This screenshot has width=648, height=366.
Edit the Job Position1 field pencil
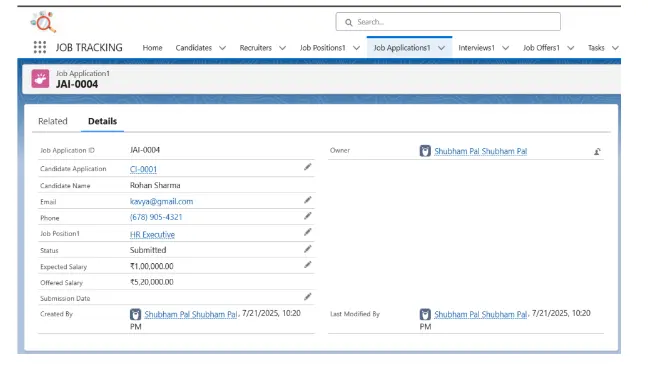[307, 232]
